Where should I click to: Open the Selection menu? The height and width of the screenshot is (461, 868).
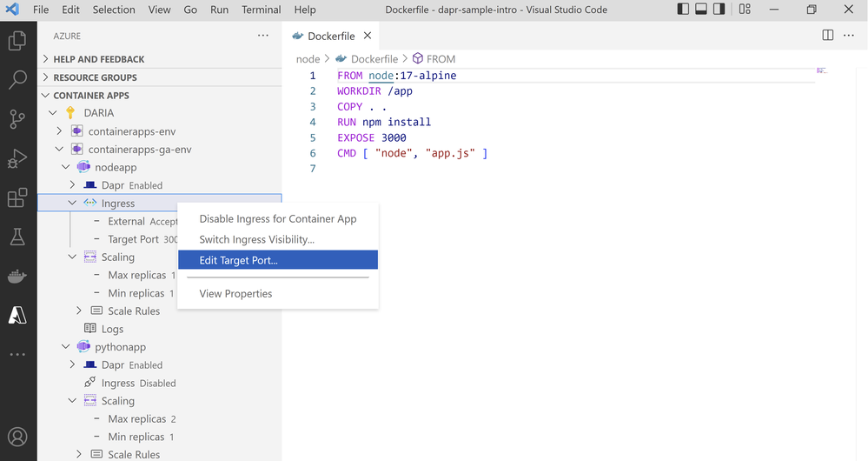(114, 10)
